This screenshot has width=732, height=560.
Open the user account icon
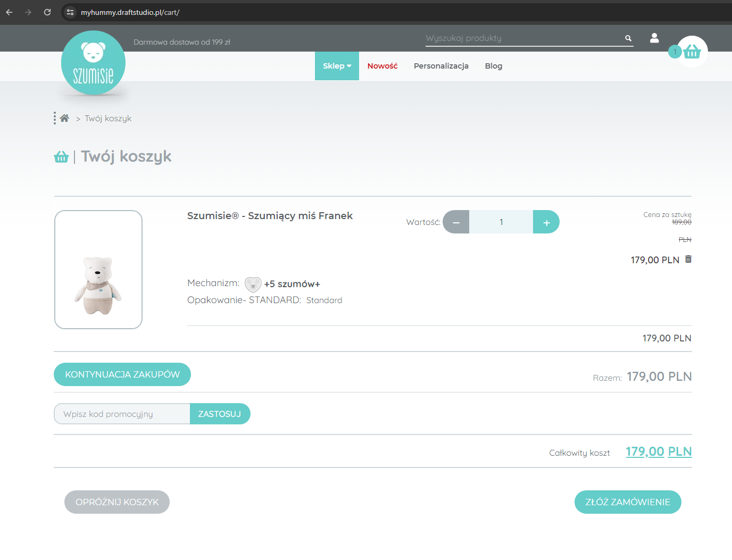[x=654, y=38]
